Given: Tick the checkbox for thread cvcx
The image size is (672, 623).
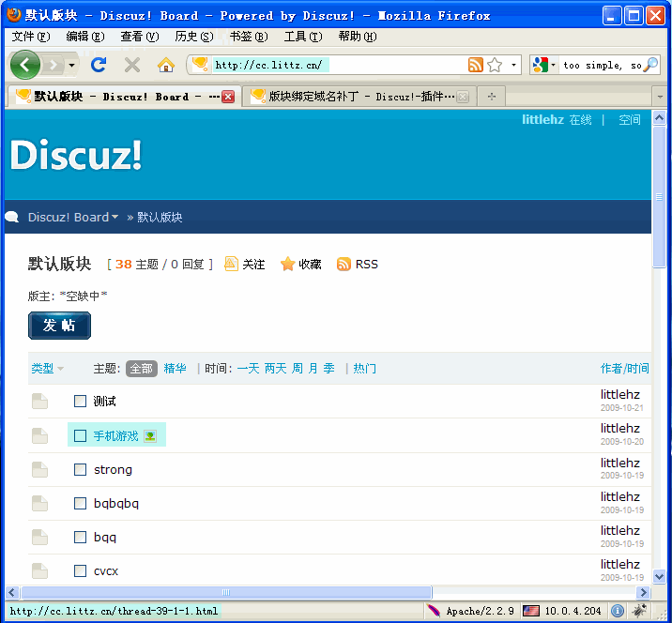Looking at the screenshot, I should (80, 571).
